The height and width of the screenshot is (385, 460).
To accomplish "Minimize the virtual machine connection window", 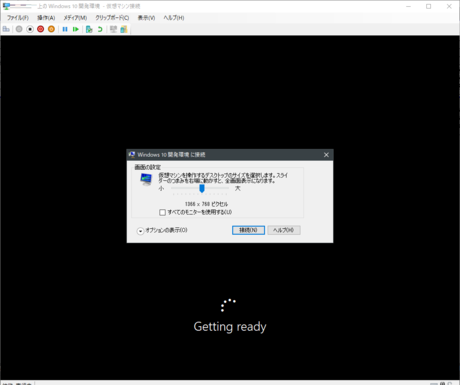I will click(408, 6).
